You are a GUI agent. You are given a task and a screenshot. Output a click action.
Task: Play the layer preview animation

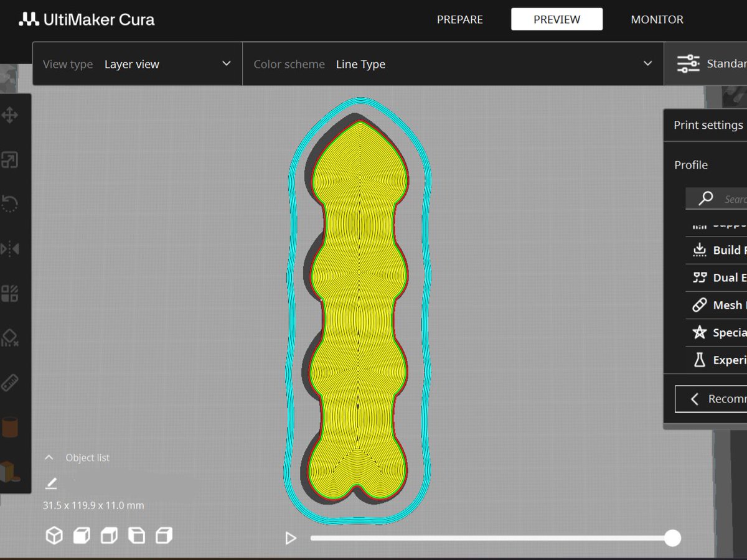tap(290, 538)
